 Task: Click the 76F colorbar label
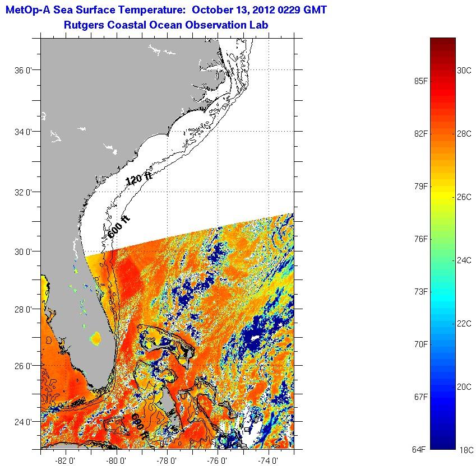(421, 239)
